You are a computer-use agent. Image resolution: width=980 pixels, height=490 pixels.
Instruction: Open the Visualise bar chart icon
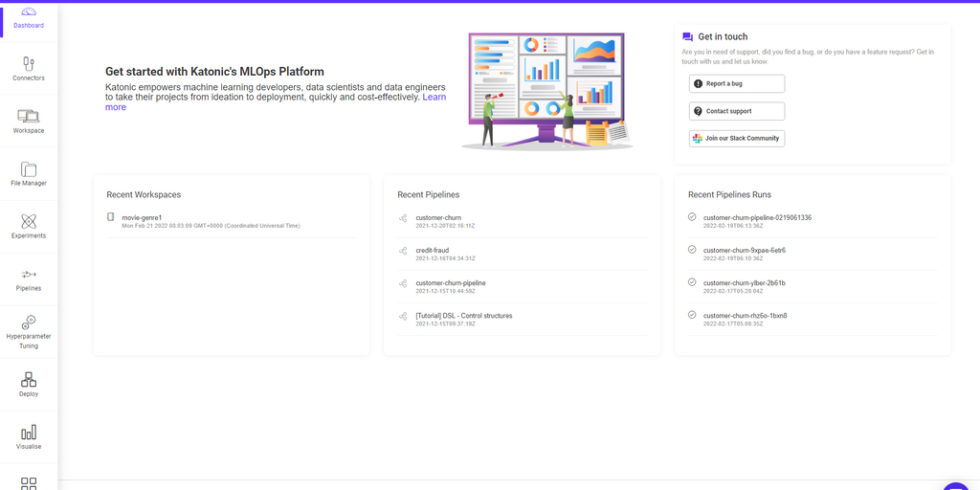(29, 432)
